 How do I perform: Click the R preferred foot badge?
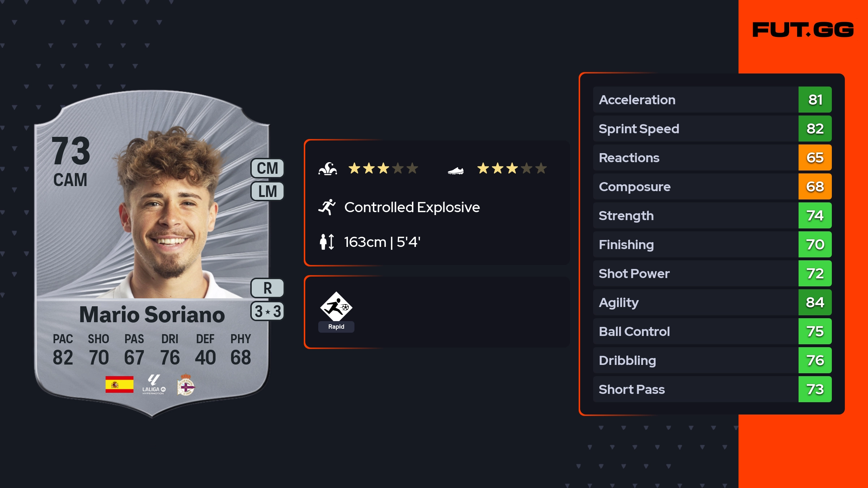click(x=267, y=288)
